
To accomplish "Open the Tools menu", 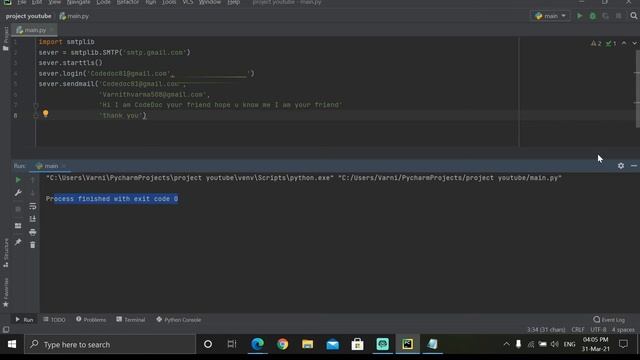I will coord(169,2).
